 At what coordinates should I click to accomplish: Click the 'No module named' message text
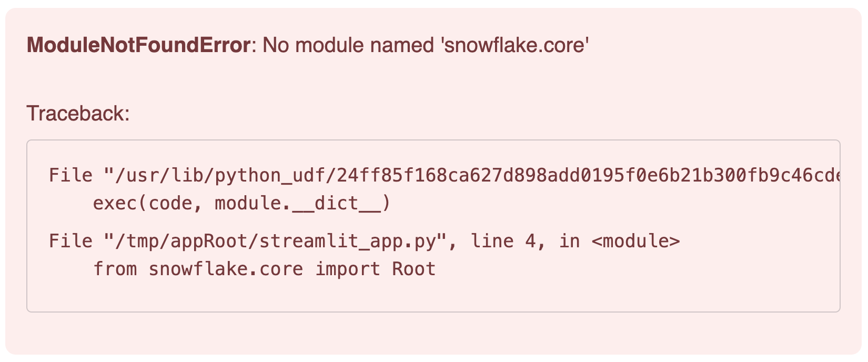349,46
